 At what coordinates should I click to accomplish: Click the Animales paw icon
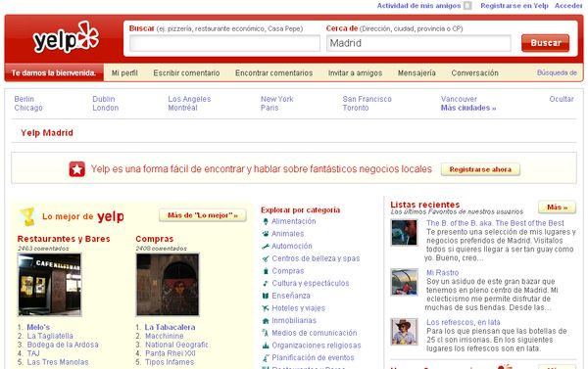(x=266, y=234)
